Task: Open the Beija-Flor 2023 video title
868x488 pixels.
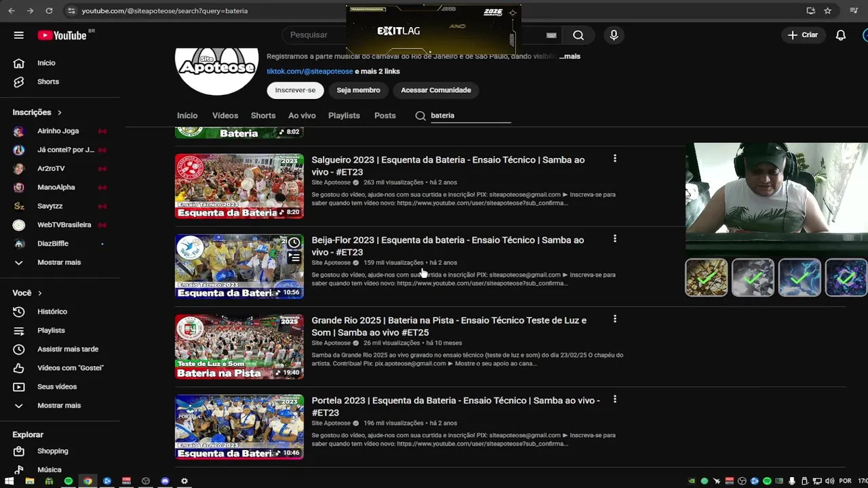Action: point(448,246)
